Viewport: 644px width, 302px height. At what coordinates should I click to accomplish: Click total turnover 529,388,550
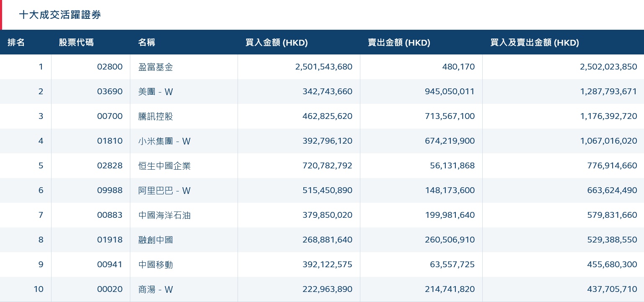tap(613, 240)
